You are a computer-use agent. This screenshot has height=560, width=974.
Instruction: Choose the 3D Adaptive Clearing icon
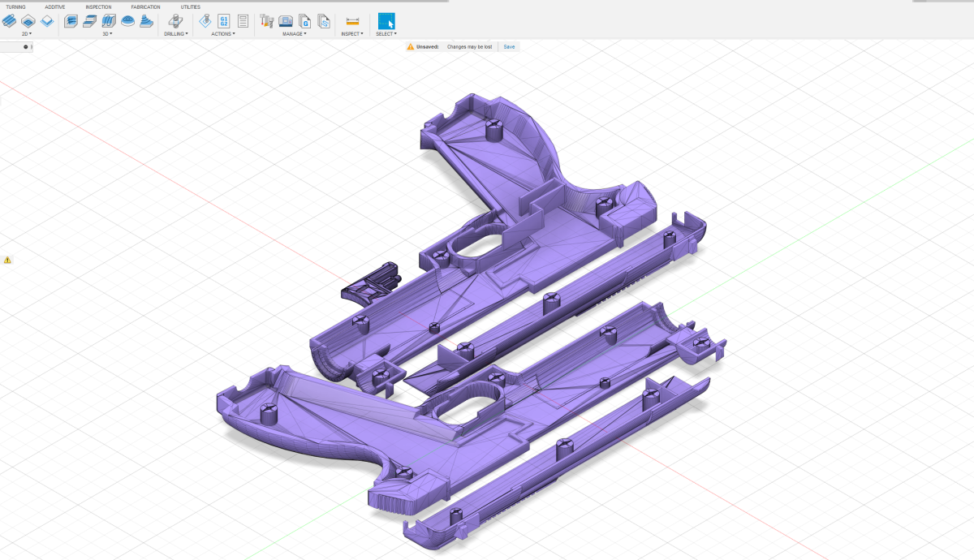tap(71, 21)
